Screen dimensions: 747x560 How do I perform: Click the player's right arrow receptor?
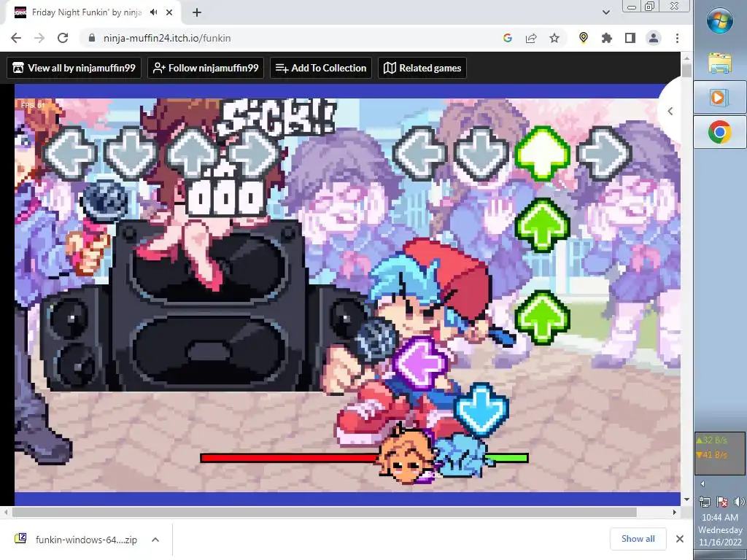pos(604,153)
